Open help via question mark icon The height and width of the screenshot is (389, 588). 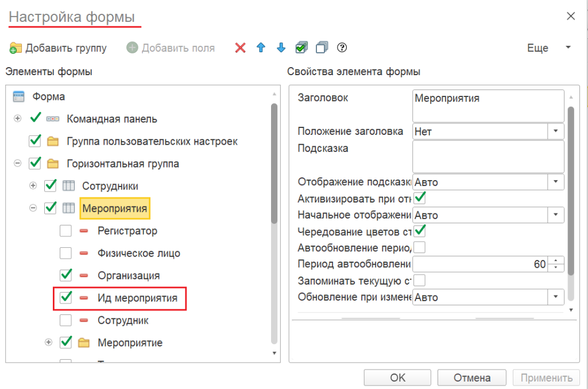(342, 48)
